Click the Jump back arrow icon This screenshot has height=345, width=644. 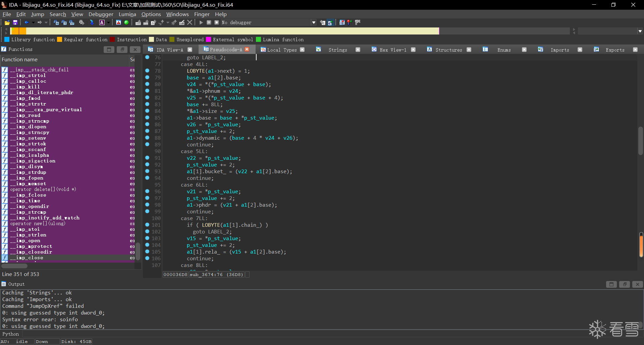coord(27,22)
